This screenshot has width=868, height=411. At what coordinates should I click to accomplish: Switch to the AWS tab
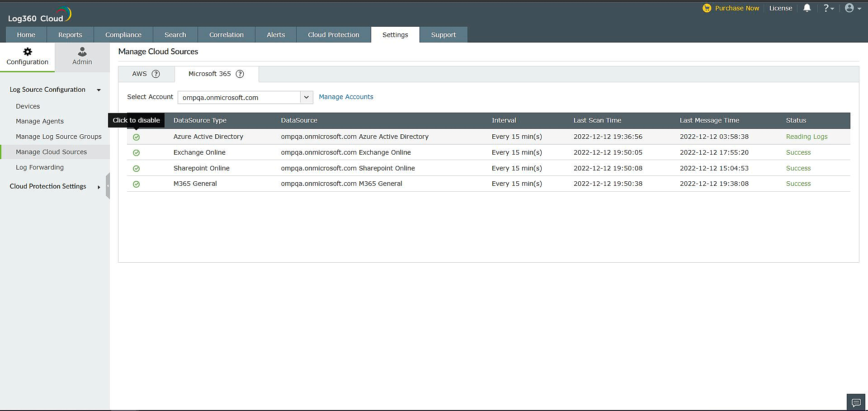coord(139,74)
